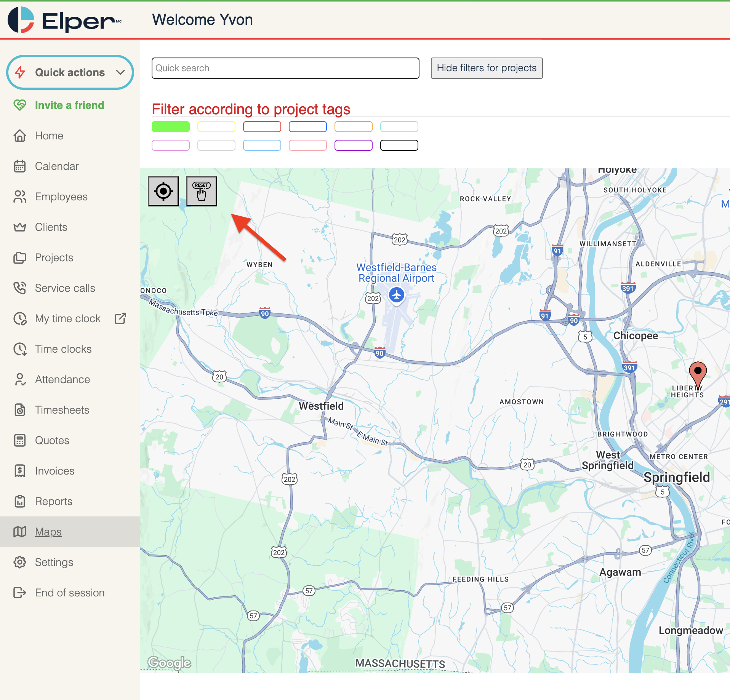The width and height of the screenshot is (730, 700).
Task: Click the My time clock icon
Action: [20, 318]
